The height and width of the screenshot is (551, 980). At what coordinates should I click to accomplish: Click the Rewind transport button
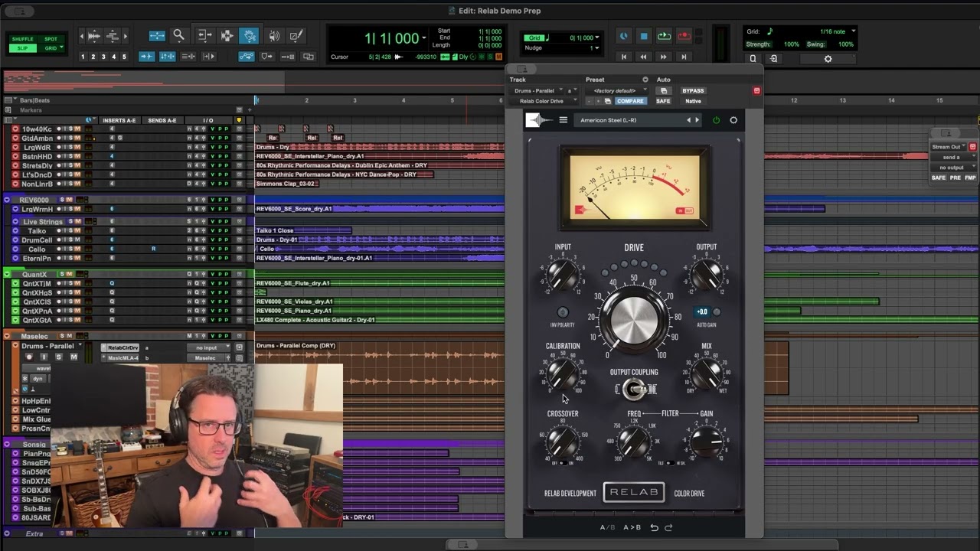coord(643,57)
